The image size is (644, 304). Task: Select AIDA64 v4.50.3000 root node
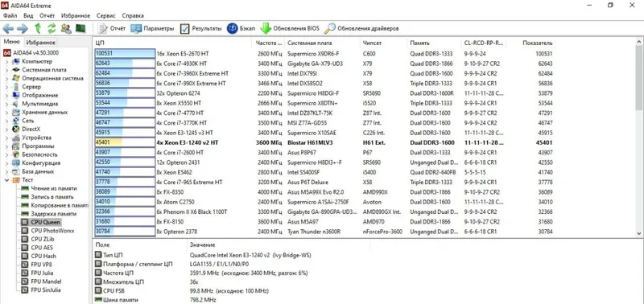coord(31,52)
